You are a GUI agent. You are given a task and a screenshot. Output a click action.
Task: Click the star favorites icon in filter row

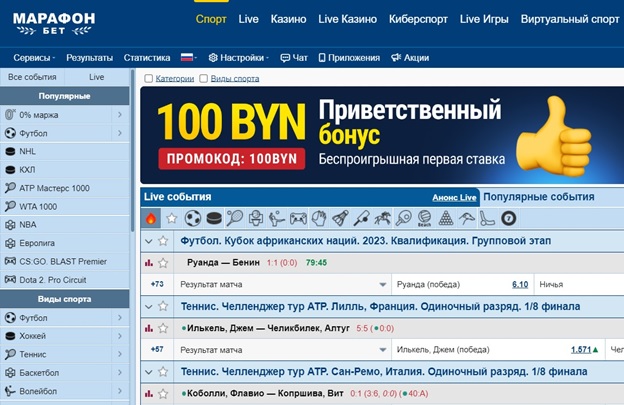[172, 218]
